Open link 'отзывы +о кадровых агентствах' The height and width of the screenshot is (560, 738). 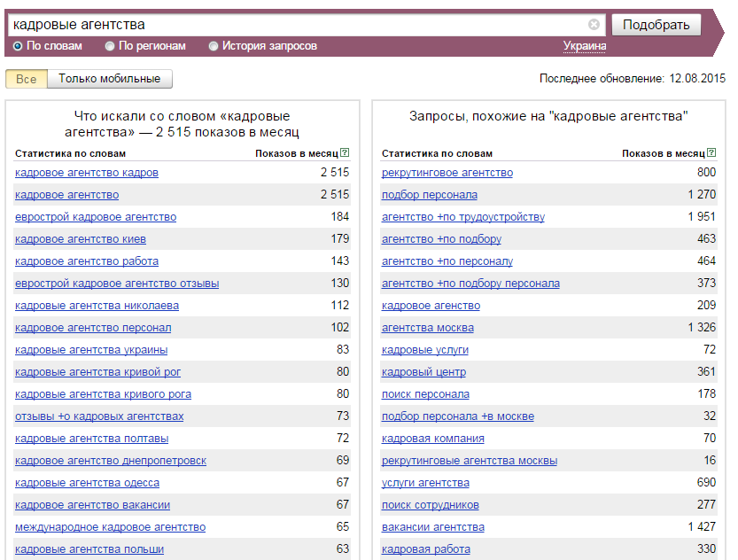pyautogui.click(x=99, y=416)
